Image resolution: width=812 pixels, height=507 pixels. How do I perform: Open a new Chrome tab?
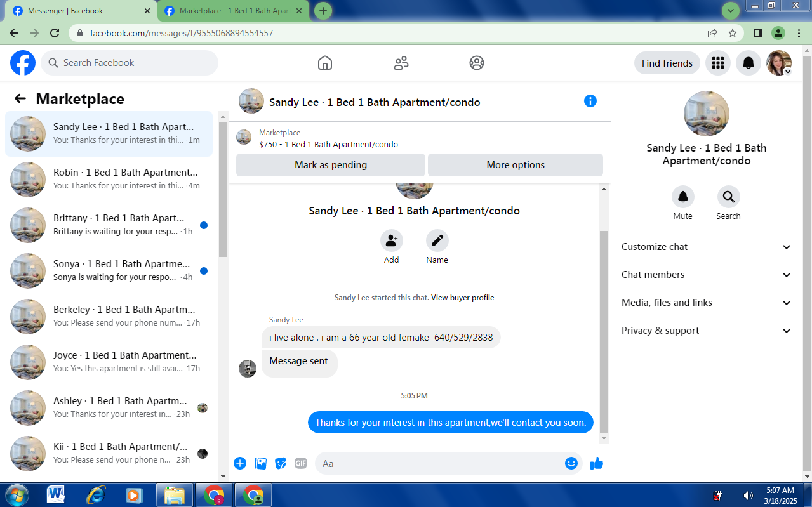323,11
